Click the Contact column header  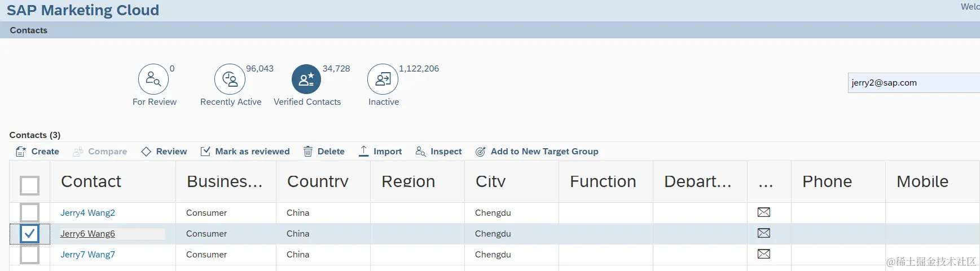tap(113, 181)
